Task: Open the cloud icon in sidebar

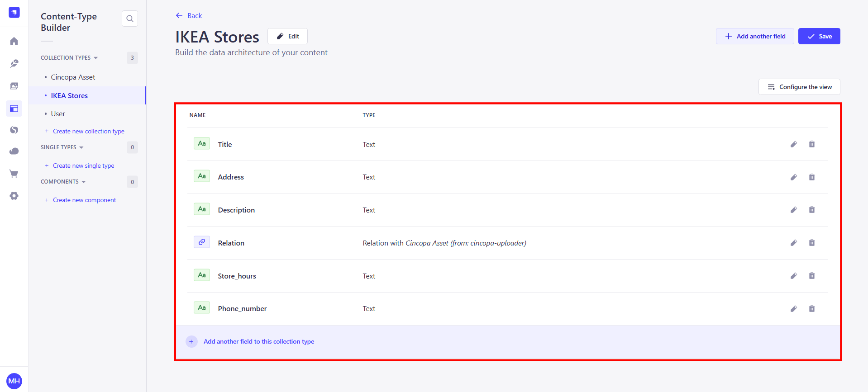Action: (14, 151)
